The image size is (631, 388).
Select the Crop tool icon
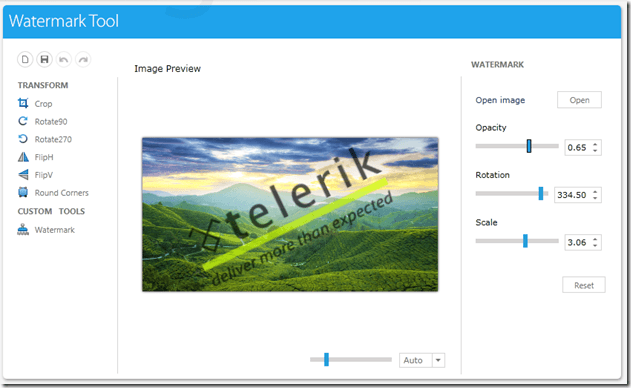tap(23, 103)
